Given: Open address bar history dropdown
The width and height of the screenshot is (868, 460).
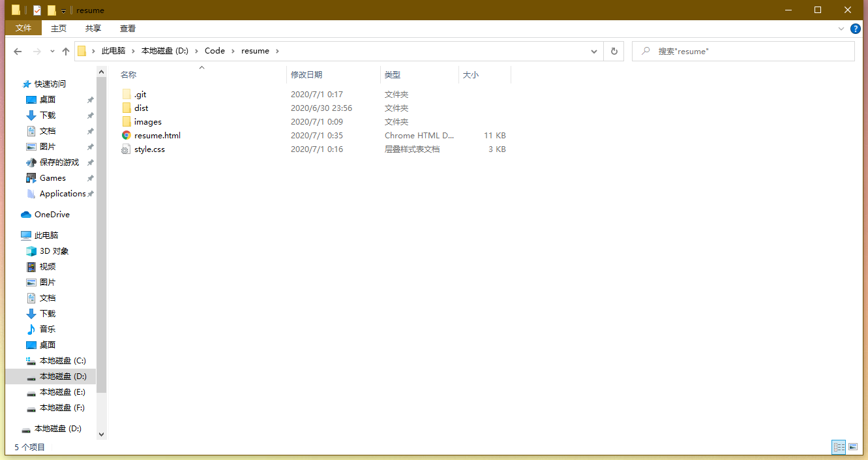Looking at the screenshot, I should (594, 51).
